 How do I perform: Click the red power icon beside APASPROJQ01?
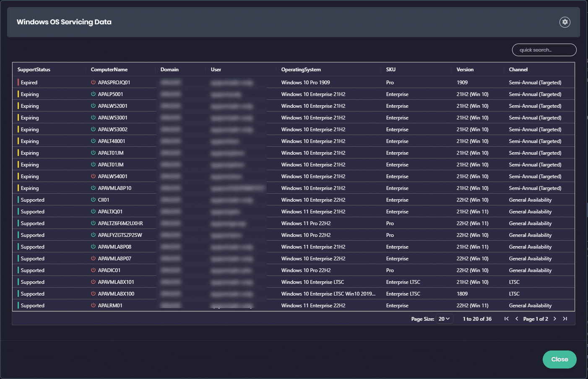(x=93, y=83)
